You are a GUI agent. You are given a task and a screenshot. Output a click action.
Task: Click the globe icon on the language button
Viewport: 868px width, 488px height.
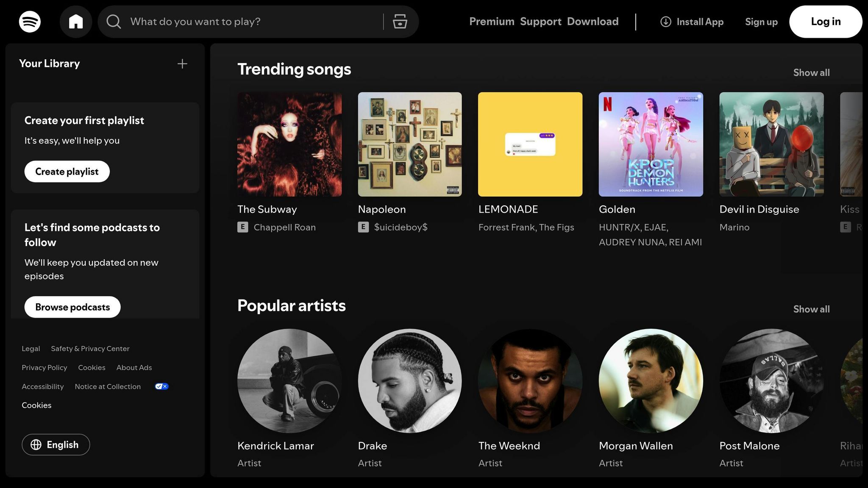click(x=36, y=444)
